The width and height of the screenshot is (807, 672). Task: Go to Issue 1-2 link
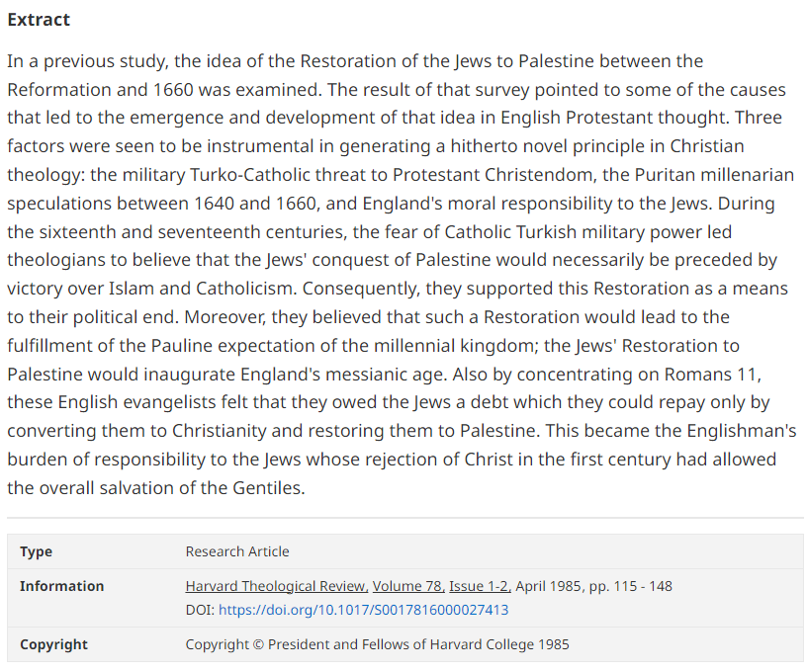click(x=479, y=586)
